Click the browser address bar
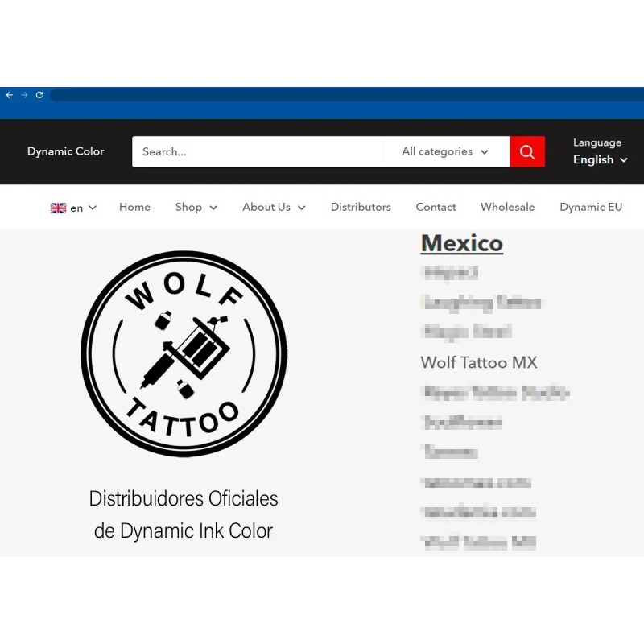This screenshot has height=644, width=644. (347, 95)
